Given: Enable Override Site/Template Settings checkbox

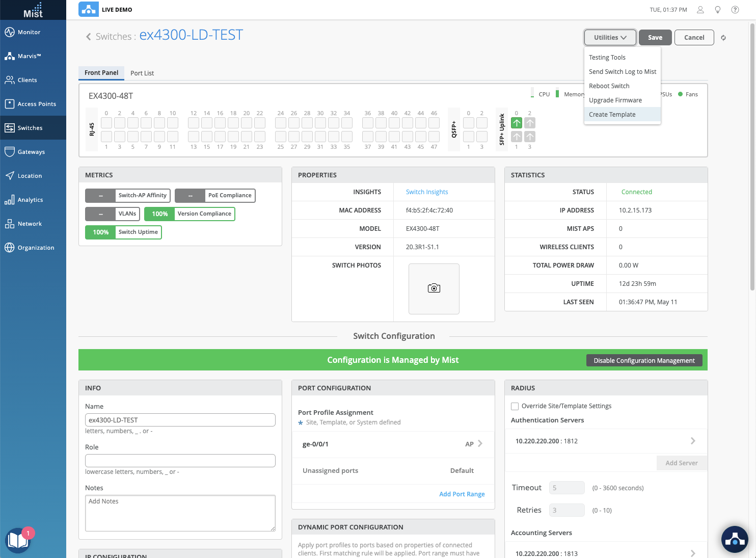Looking at the screenshot, I should click(x=515, y=406).
